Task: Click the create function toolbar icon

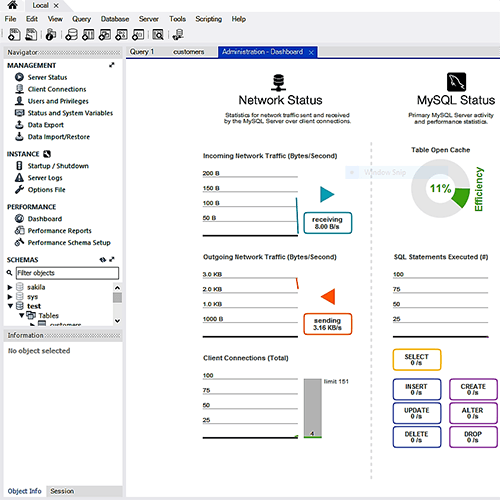Action: click(x=138, y=34)
